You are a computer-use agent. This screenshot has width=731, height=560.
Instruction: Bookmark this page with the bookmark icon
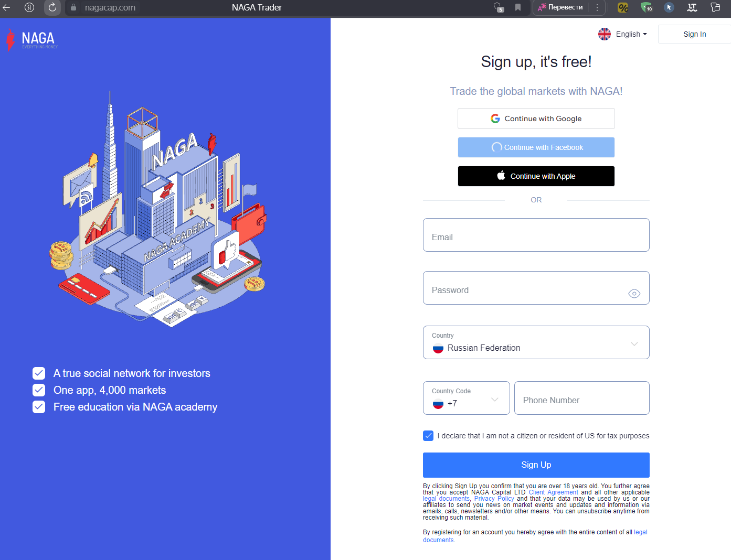[x=518, y=7]
